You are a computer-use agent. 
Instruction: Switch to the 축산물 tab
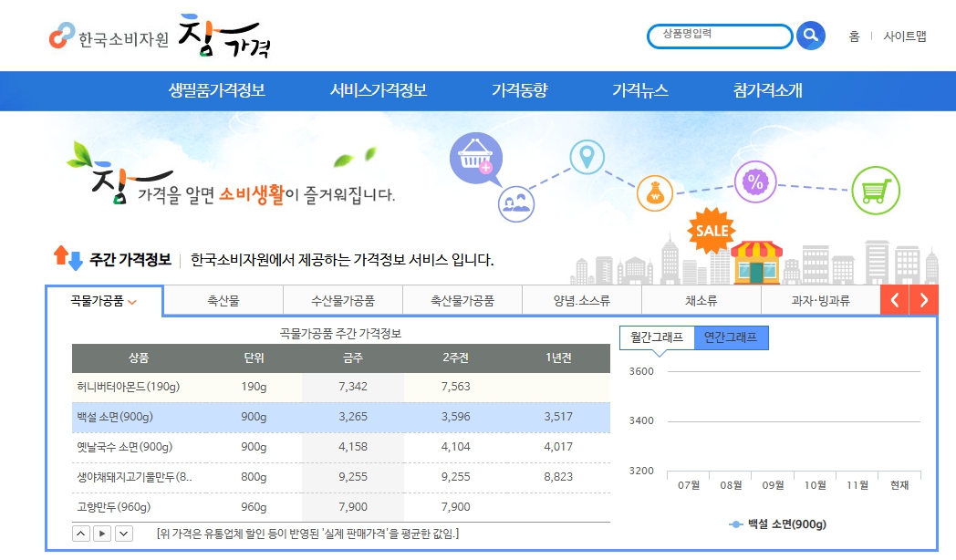click(x=223, y=299)
